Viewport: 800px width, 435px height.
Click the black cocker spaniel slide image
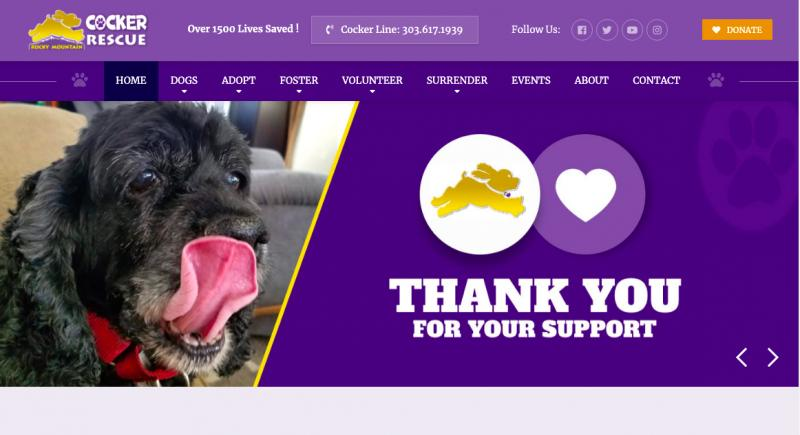click(153, 244)
